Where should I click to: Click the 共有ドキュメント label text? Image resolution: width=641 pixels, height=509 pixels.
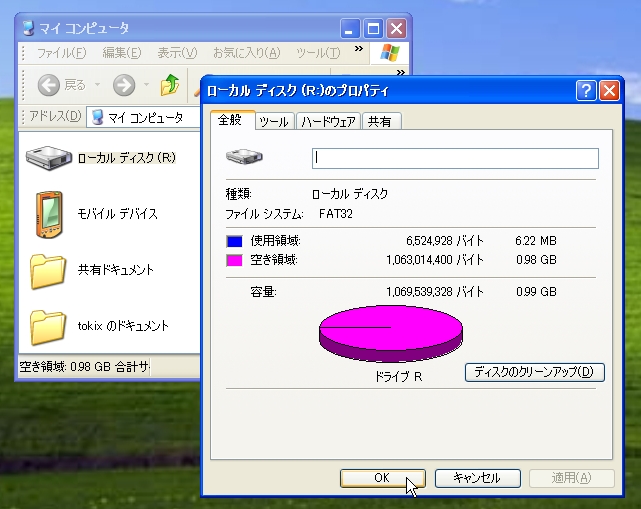point(116,270)
